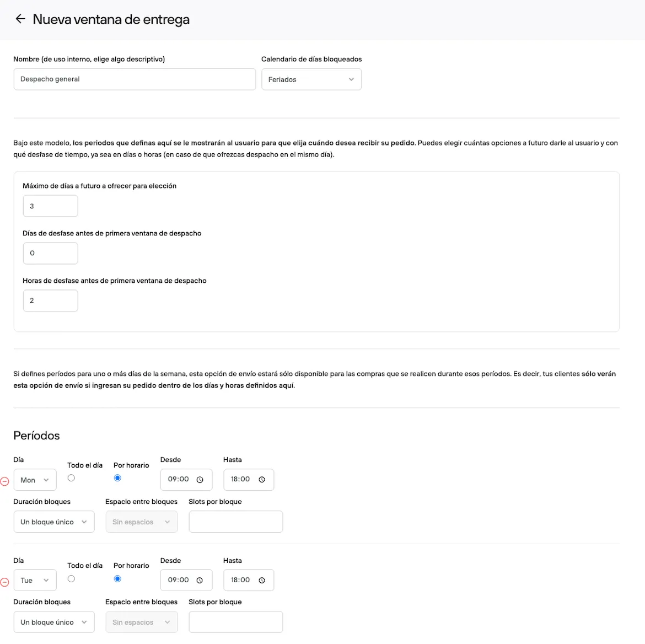Open clock picker for Tue Desde time
This screenshot has height=644, width=645.
[200, 580]
